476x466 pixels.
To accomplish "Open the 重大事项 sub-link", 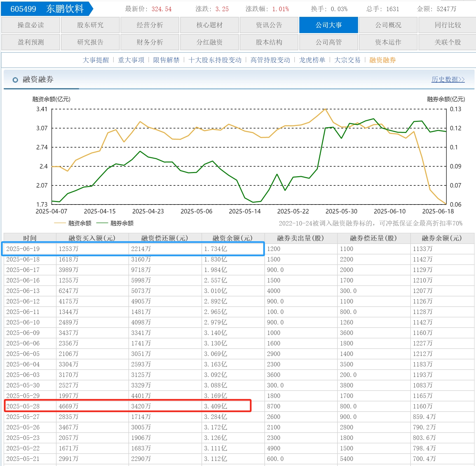I will pos(131,60).
